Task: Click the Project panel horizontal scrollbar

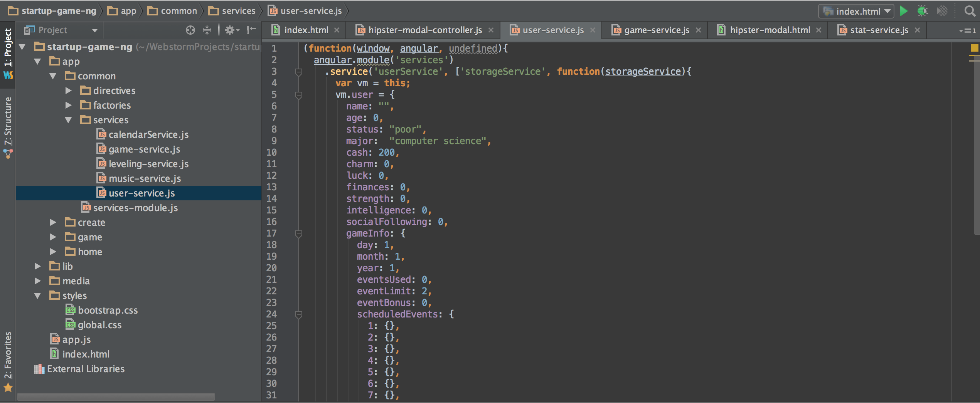Action: click(116, 396)
